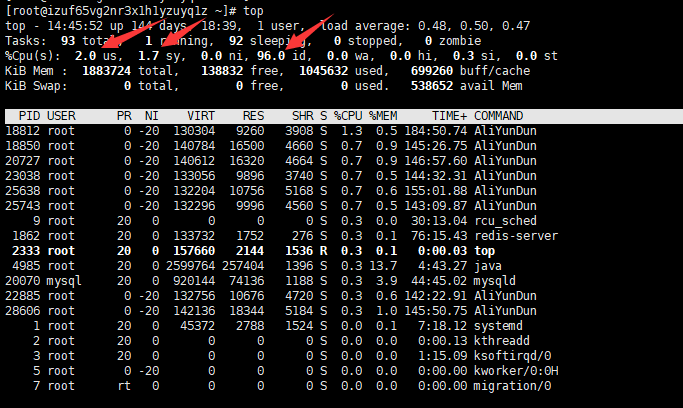Select PID 25743 in the process list
Viewport: 683px width, 408px height.
pos(23,206)
